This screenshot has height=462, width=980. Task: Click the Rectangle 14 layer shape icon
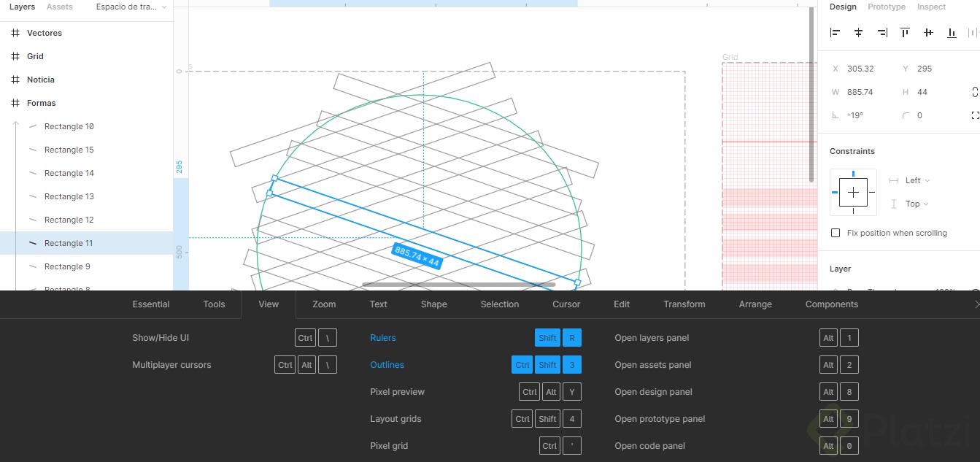pyautogui.click(x=33, y=173)
